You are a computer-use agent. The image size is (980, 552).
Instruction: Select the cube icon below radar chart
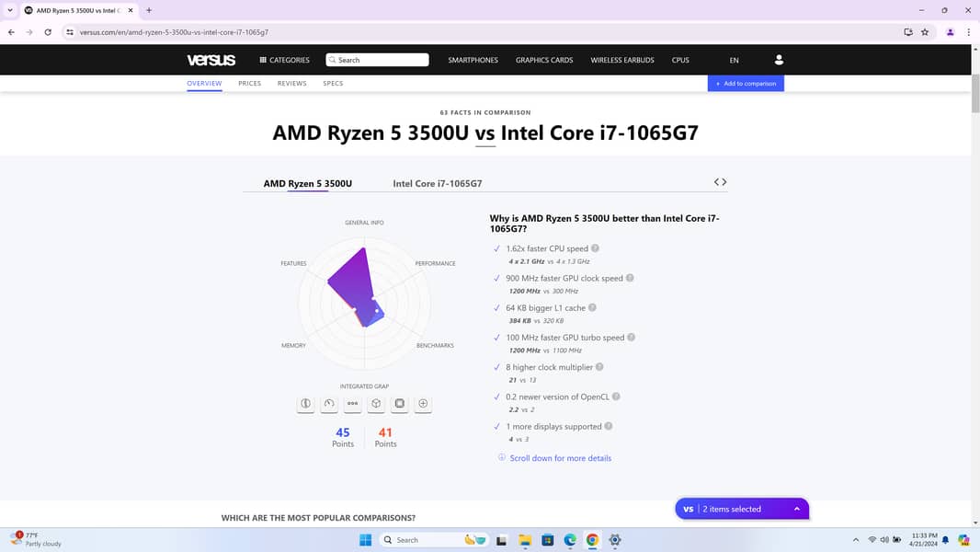[376, 403]
